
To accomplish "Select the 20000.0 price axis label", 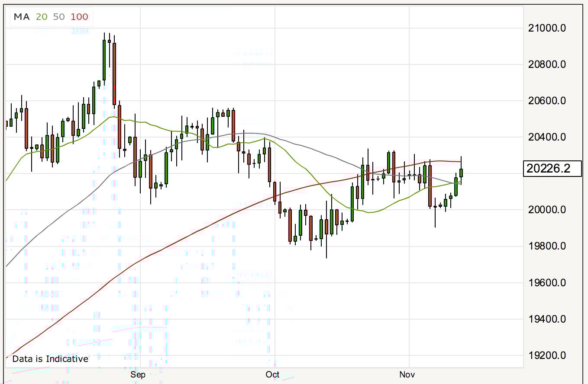I will coord(547,210).
